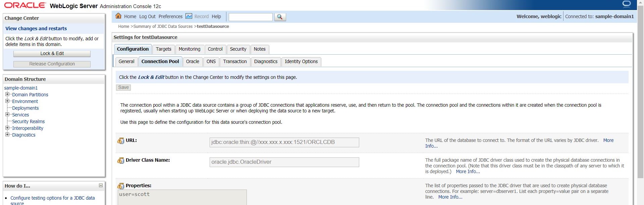Viewport: 644px width, 205px height.
Task: Expand the Domain Partitions node
Action: pyautogui.click(x=7, y=94)
